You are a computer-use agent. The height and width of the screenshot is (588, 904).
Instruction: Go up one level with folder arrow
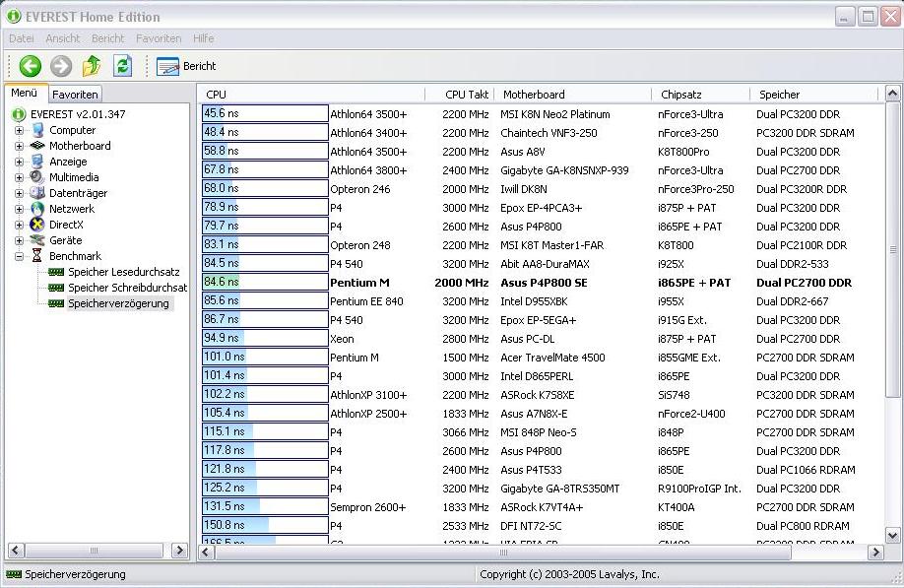tap(92, 66)
